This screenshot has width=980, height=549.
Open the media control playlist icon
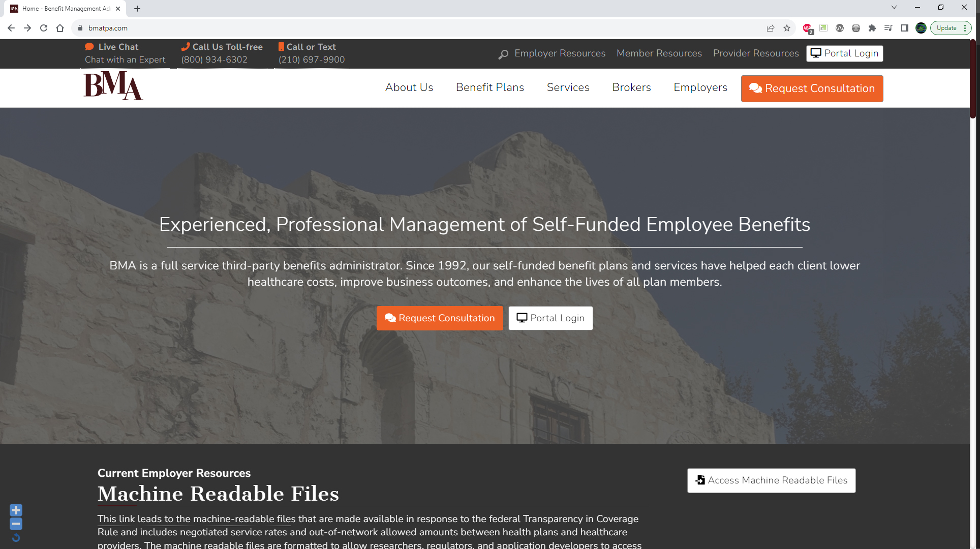pyautogui.click(x=889, y=28)
